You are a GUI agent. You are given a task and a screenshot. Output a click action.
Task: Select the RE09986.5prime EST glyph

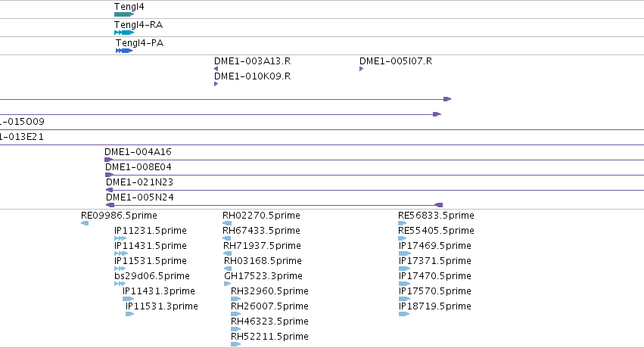pyautogui.click(x=85, y=223)
